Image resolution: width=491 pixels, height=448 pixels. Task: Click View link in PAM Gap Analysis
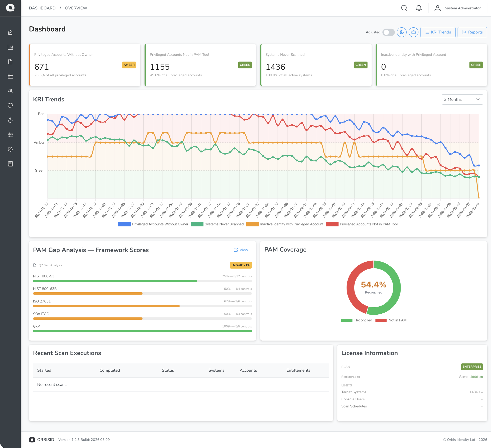tap(241, 250)
